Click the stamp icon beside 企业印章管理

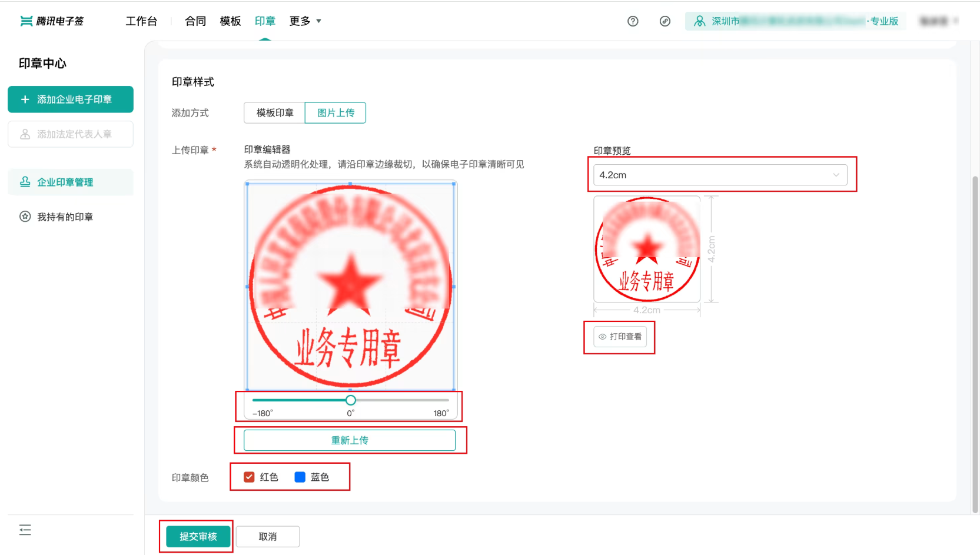tap(25, 182)
